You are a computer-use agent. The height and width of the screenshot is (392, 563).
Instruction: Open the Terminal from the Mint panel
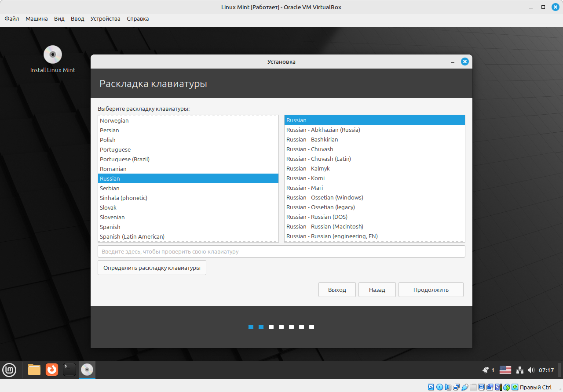(69, 370)
